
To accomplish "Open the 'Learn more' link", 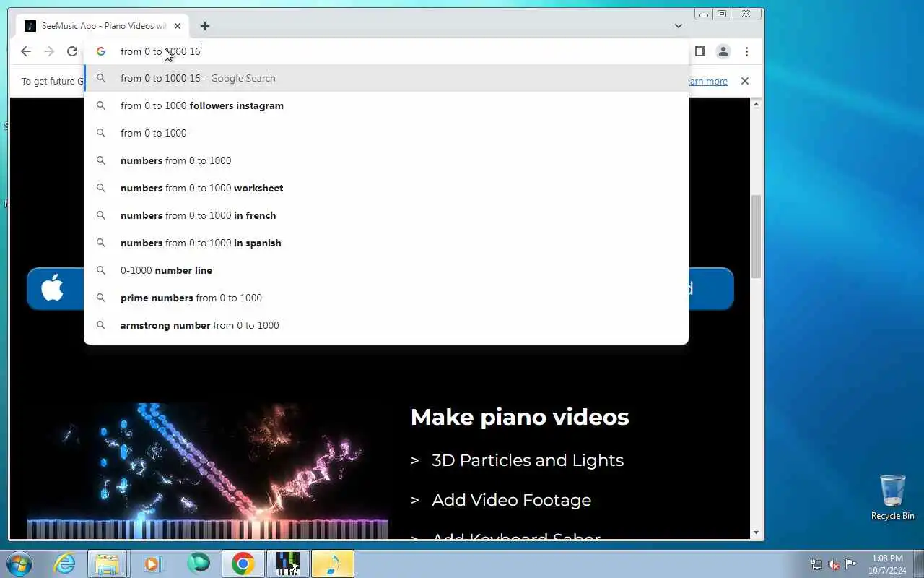I will 707,81.
